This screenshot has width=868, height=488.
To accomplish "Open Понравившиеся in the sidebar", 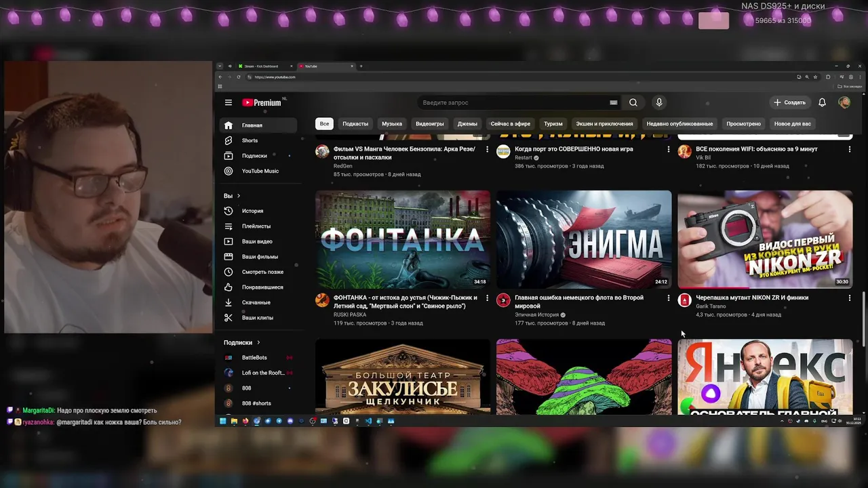I will (x=258, y=287).
